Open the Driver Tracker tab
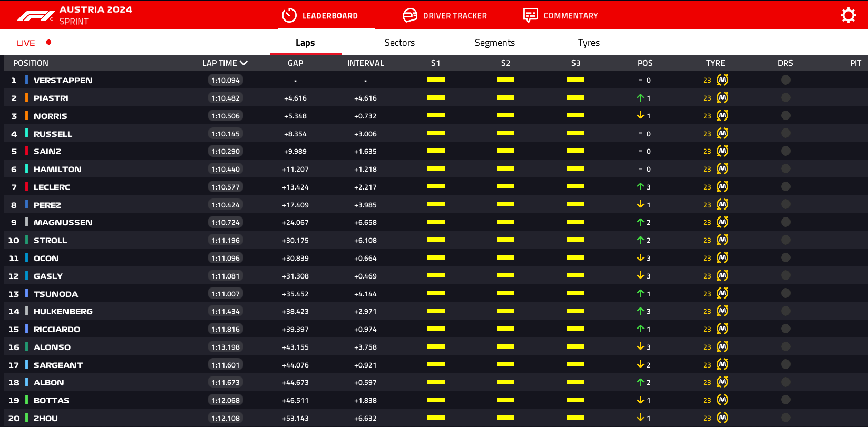 pyautogui.click(x=445, y=16)
